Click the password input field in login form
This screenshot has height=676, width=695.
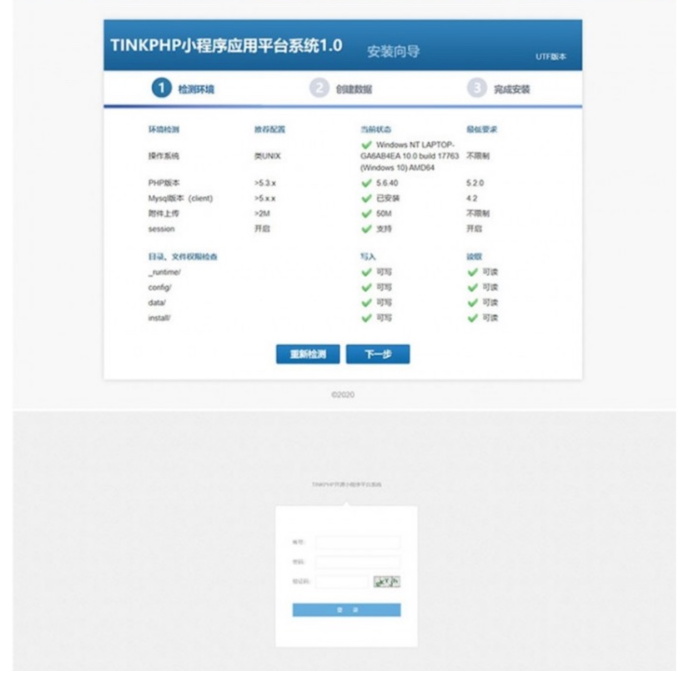click(357, 562)
